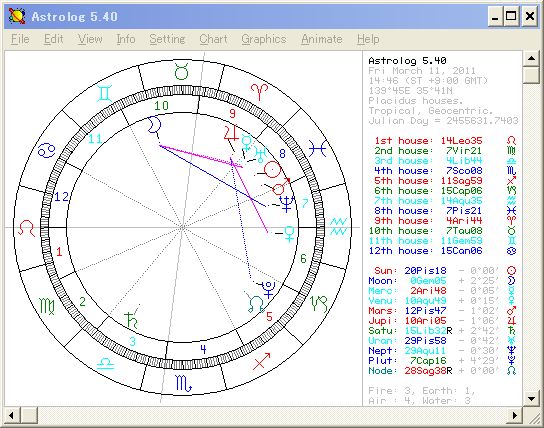Maximize the Astrolog 5.40 window

tap(511, 16)
